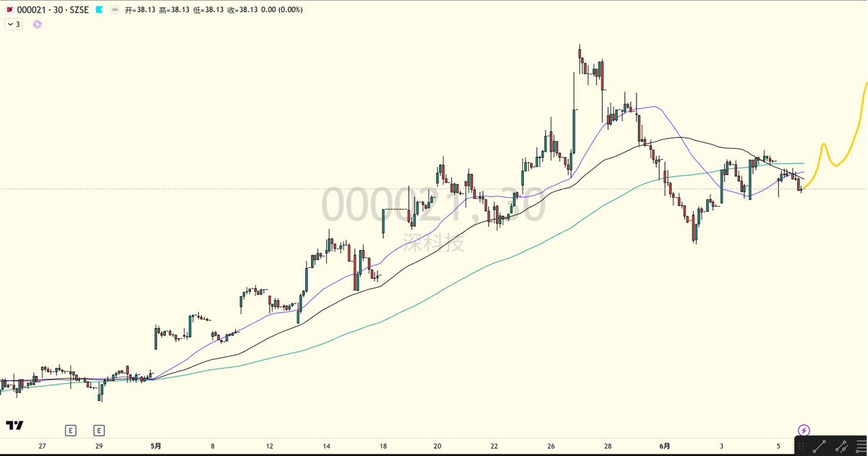Click date 20 on the time axis
Screen dimensions: 868x456
438,447
